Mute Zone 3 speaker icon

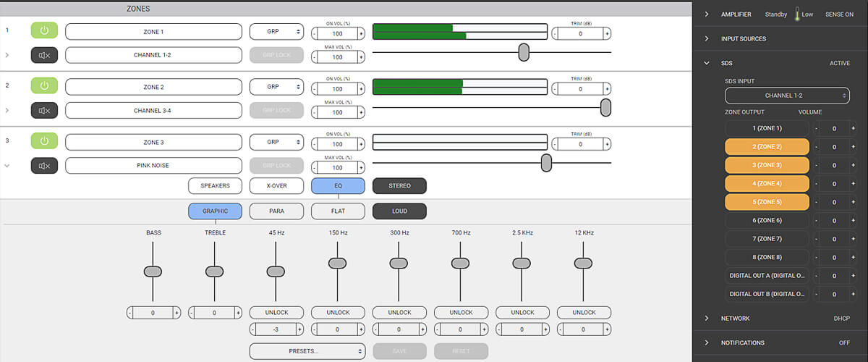44,166
